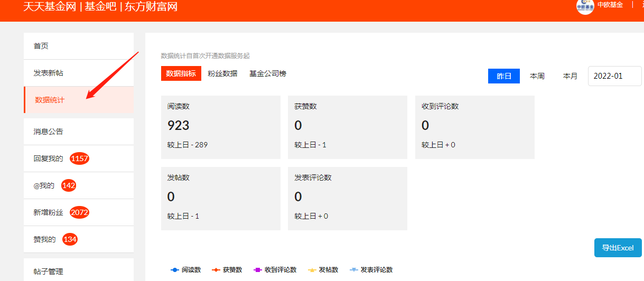Image resolution: width=644 pixels, height=281 pixels.
Task: Toggle the 阅读数 chart legend
Action: tap(186, 269)
